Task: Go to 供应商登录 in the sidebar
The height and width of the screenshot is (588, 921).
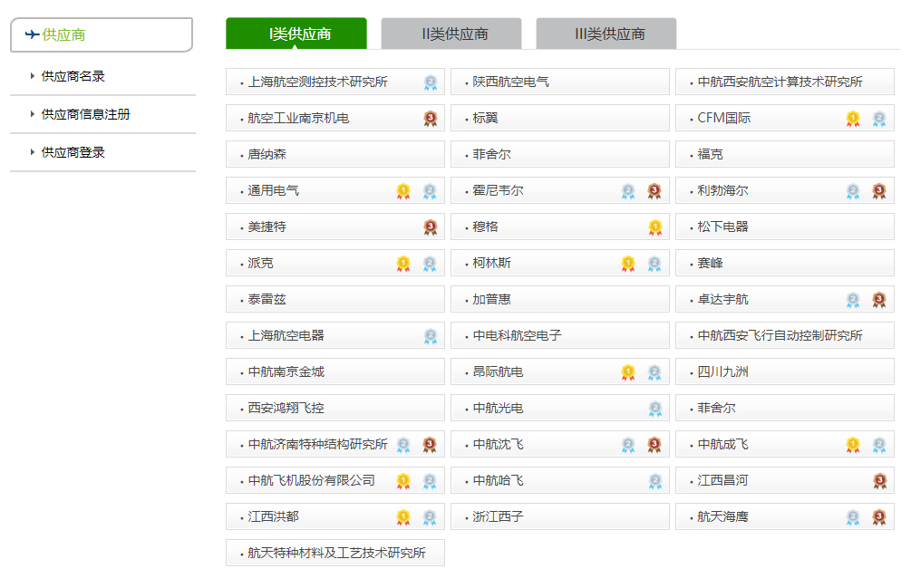Action: [73, 152]
